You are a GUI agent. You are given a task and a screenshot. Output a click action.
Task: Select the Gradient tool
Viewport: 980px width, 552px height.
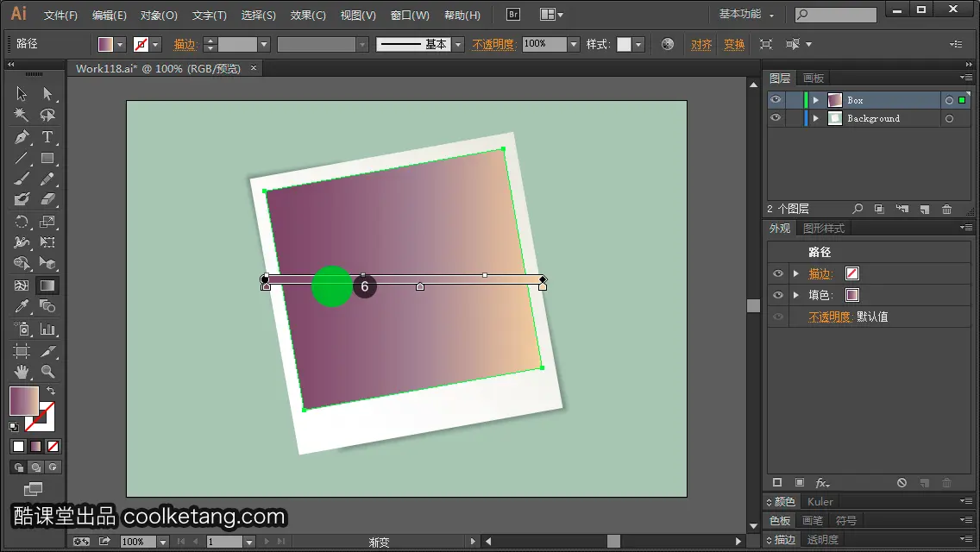pos(47,285)
